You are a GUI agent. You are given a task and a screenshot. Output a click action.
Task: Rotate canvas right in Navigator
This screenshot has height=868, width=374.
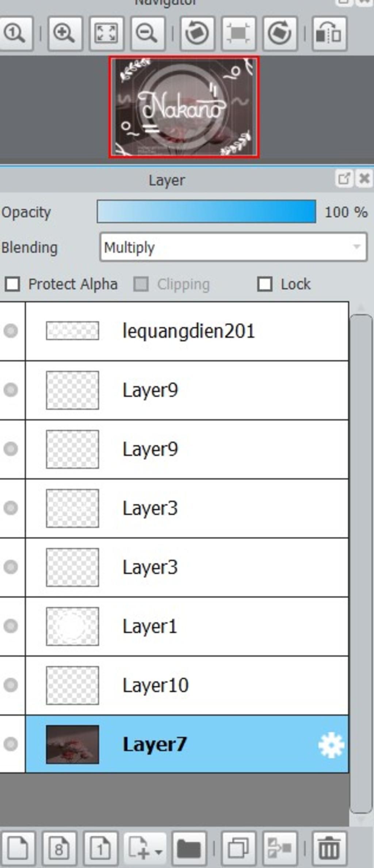(x=279, y=33)
